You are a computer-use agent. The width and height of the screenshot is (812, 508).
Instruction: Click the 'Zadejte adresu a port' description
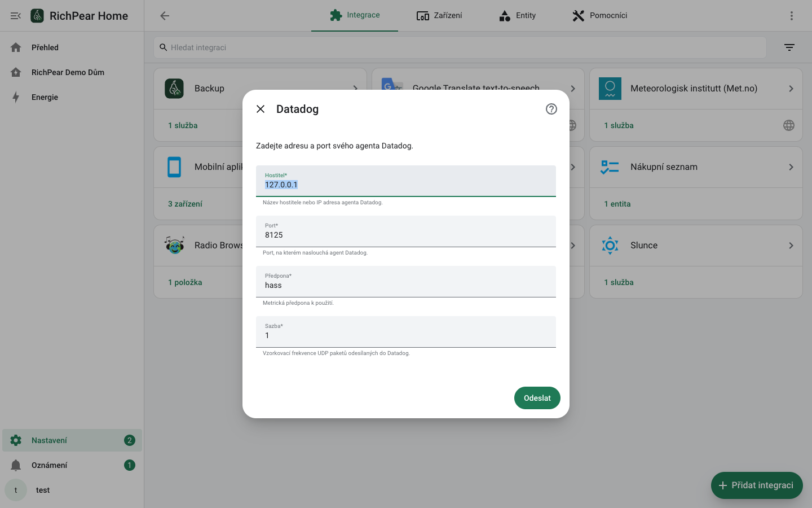coord(334,146)
